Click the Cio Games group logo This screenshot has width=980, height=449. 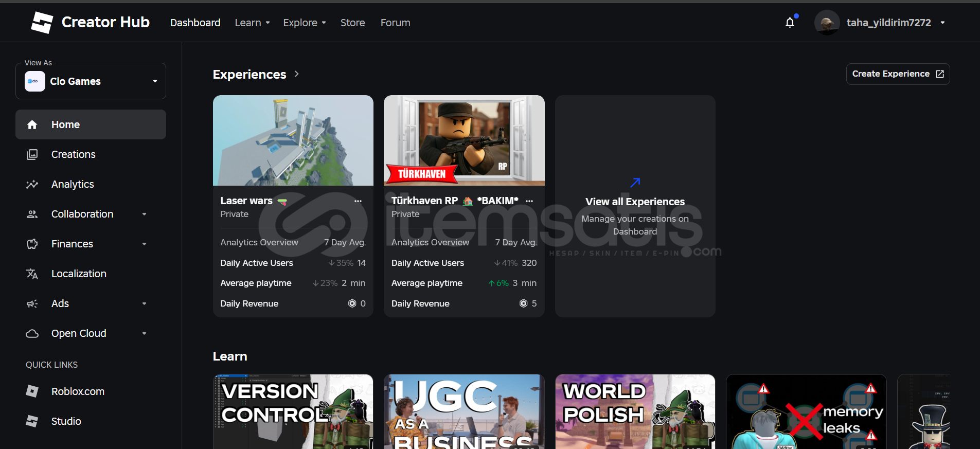(35, 81)
